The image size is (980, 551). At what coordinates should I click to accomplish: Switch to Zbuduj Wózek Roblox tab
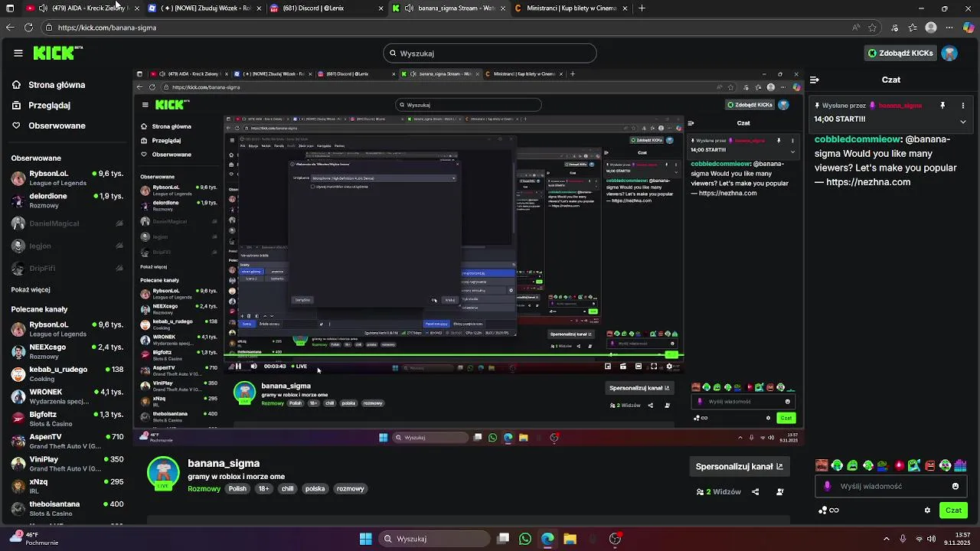tap(203, 8)
